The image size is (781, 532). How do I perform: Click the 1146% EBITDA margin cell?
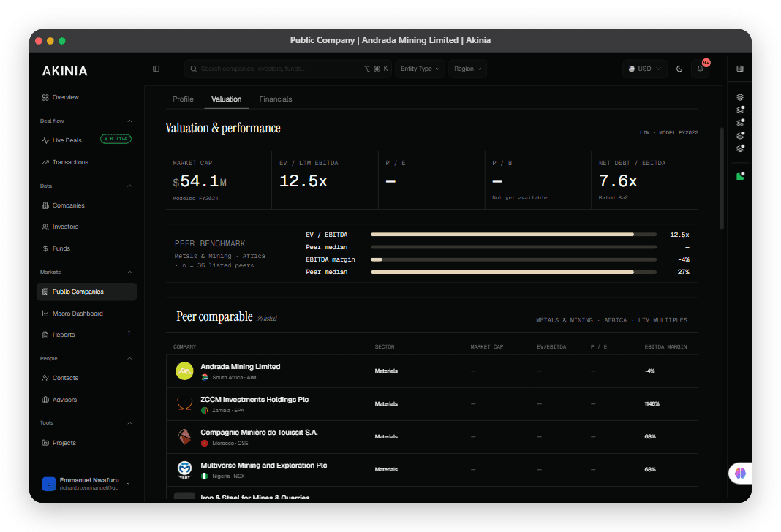tap(652, 403)
